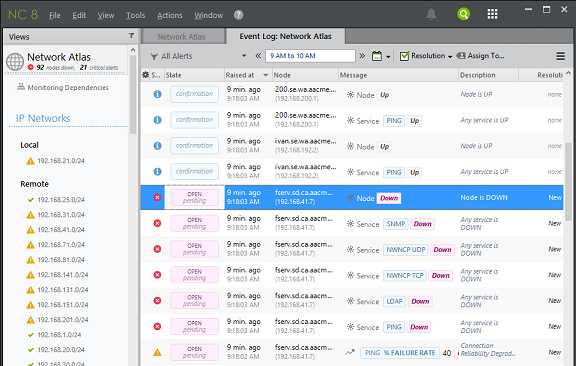Select network 192.168.41.0/24
The width and height of the screenshot is (576, 366).
pos(61,230)
